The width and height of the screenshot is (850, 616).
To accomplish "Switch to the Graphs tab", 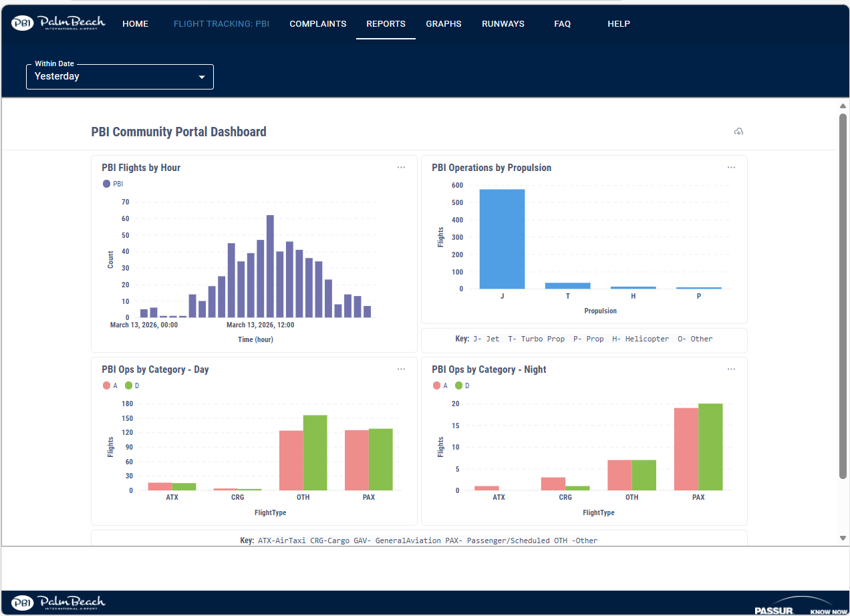I will coord(444,24).
